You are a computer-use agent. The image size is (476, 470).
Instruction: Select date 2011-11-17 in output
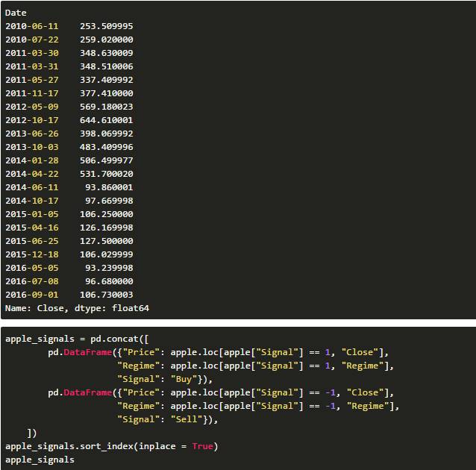(32, 93)
